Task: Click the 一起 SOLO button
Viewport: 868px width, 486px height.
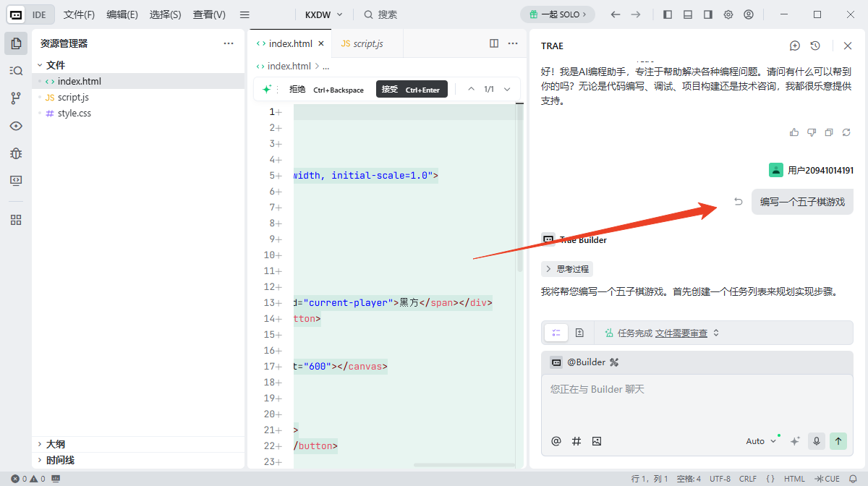Action: (x=558, y=14)
